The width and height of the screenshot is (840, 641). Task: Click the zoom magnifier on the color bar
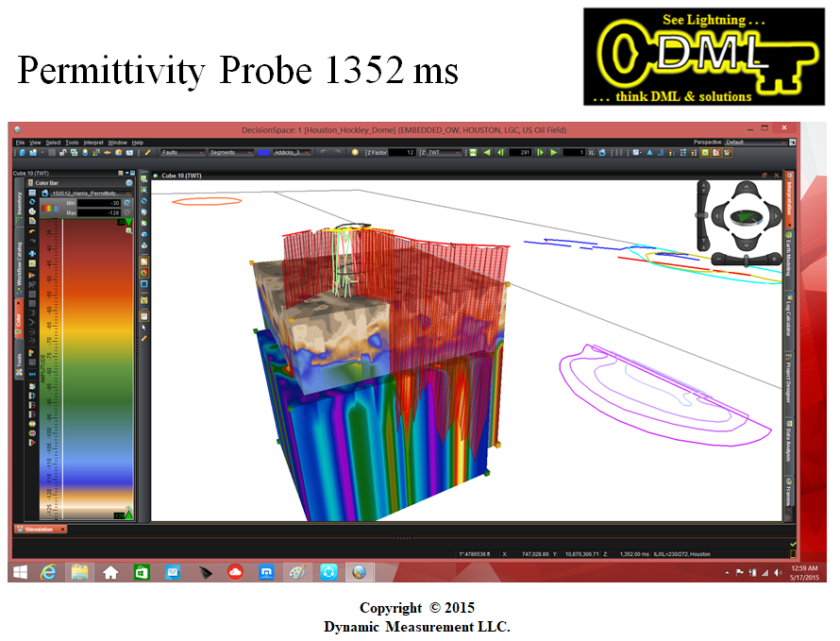[129, 230]
